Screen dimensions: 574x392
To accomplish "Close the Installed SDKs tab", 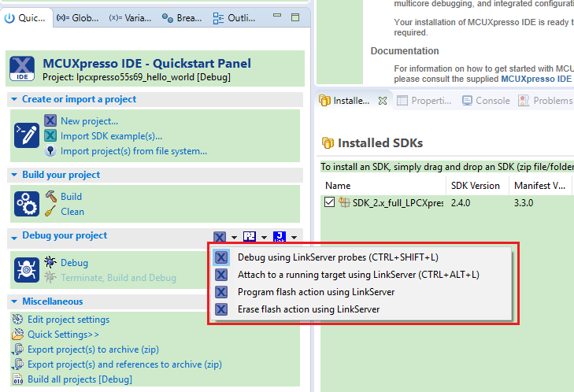I will tap(382, 101).
